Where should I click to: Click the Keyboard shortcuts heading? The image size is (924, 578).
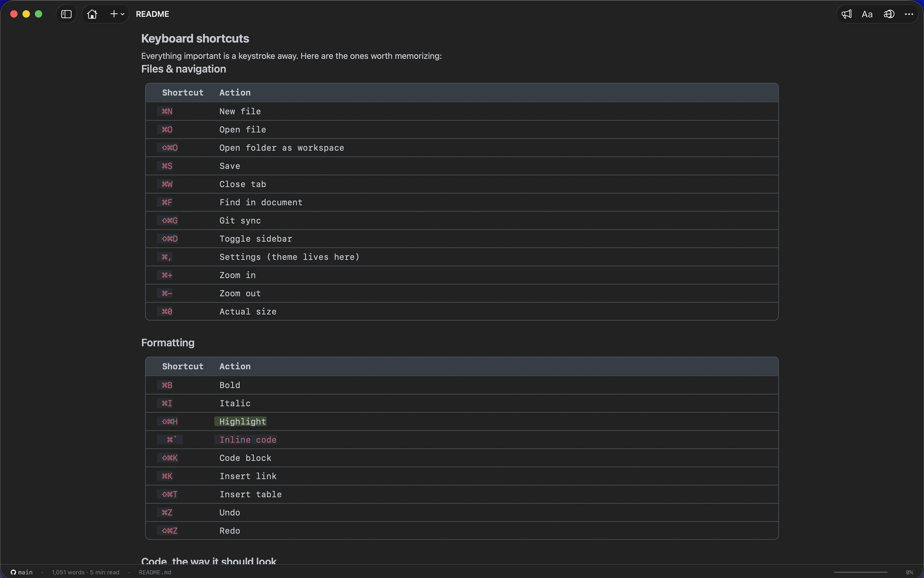pos(195,39)
